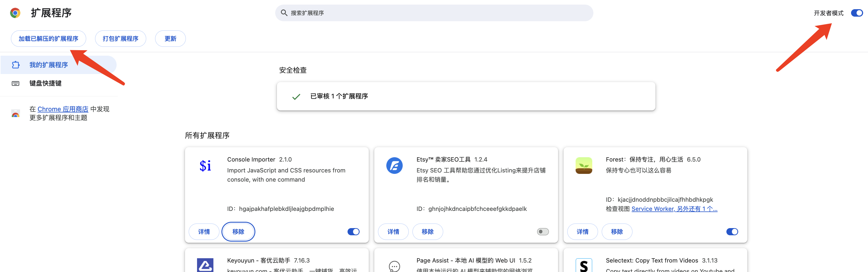Open the Chrome 应用商店 link
Viewport: 868px width, 272px height.
(63, 109)
